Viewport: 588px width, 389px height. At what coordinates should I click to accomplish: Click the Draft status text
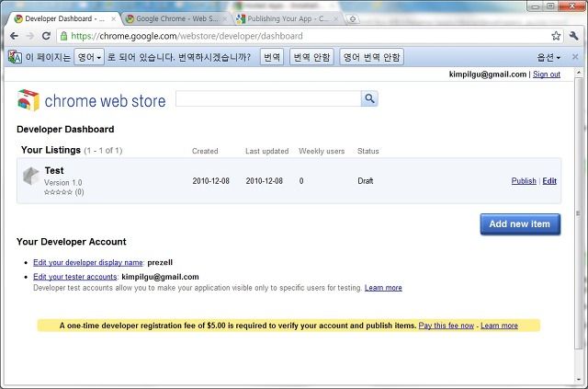tap(366, 181)
